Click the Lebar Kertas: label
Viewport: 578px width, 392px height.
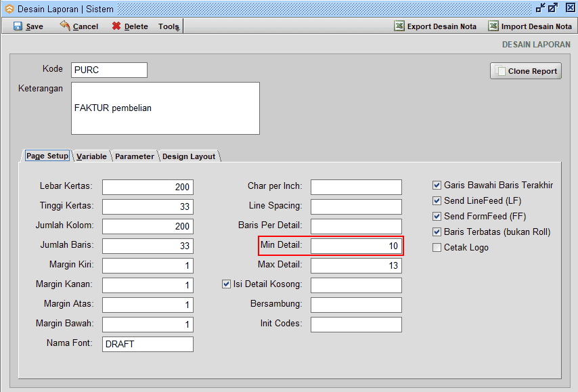point(66,186)
